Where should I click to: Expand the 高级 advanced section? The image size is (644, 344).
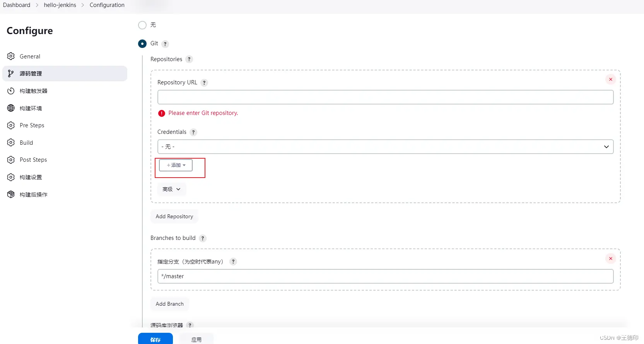171,189
